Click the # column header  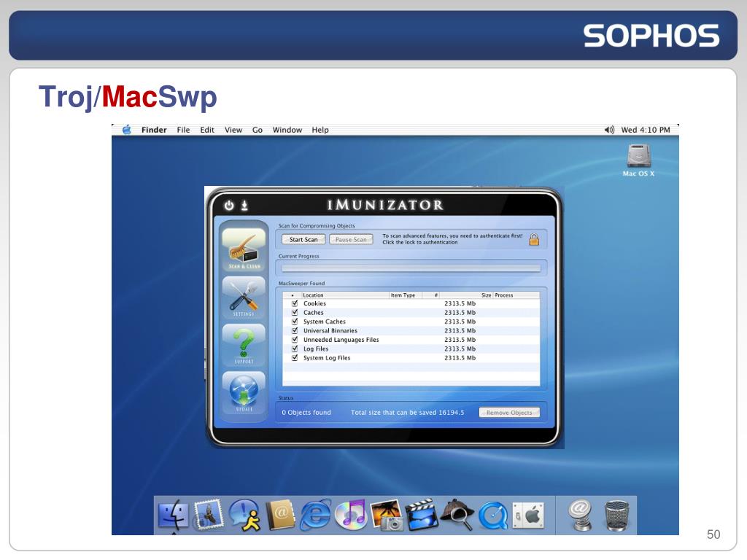[430, 295]
